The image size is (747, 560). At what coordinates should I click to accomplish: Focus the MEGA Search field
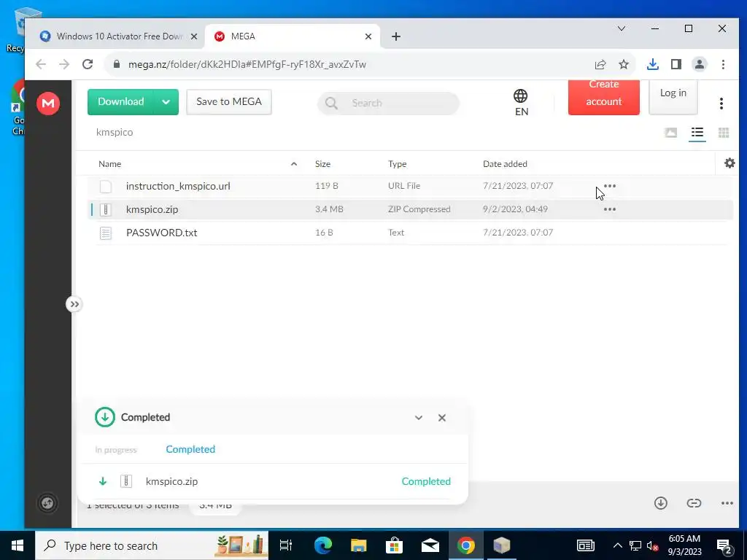click(x=388, y=103)
